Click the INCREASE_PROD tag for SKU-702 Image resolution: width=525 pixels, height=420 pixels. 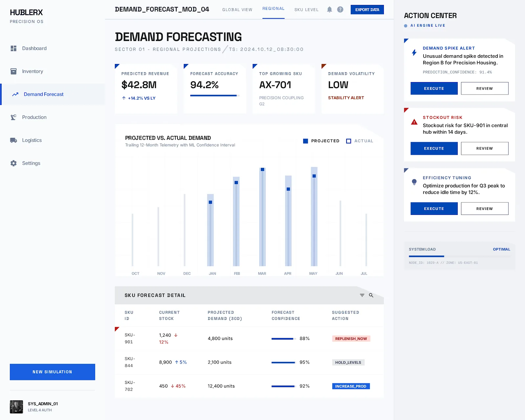click(x=351, y=386)
